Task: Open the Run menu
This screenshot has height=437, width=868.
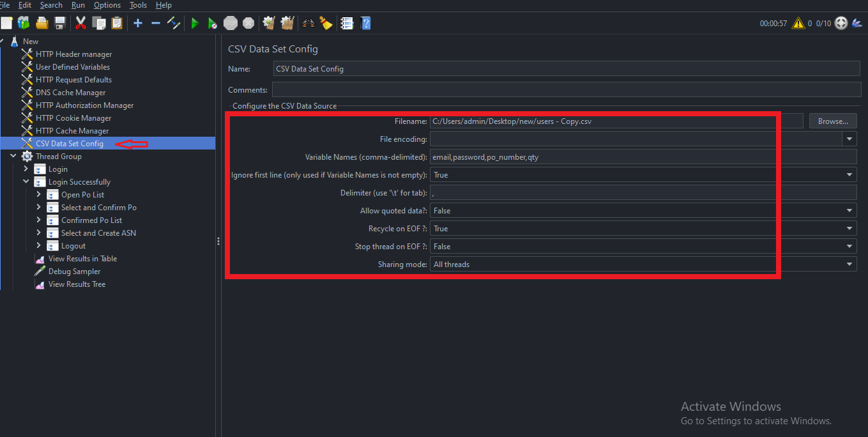Action: [78, 5]
